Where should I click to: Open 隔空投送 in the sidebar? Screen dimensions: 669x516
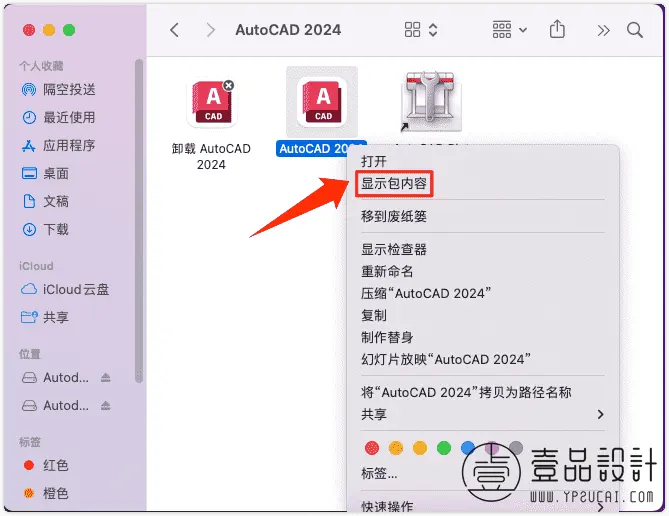58,90
